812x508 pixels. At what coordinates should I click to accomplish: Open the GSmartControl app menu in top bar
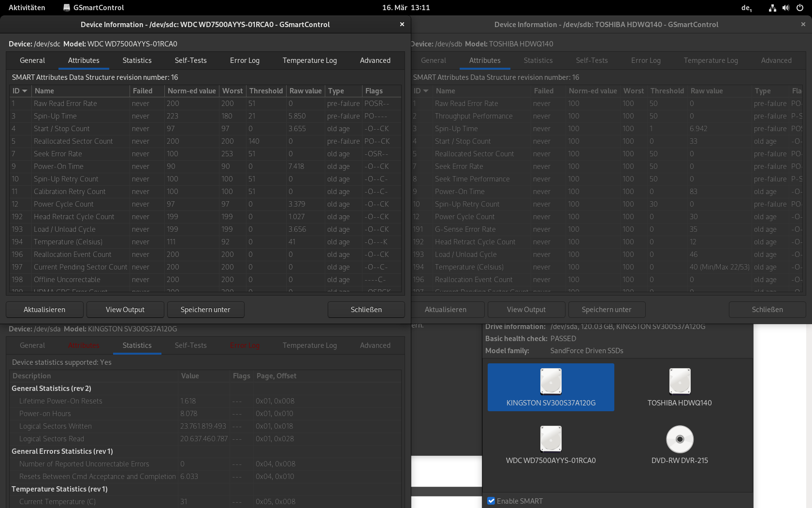tap(94, 8)
